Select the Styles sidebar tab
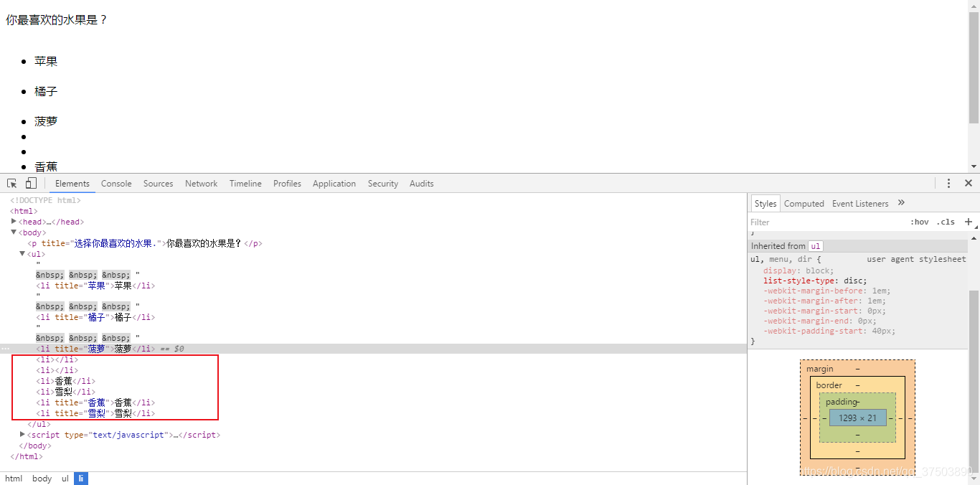 pyautogui.click(x=765, y=204)
